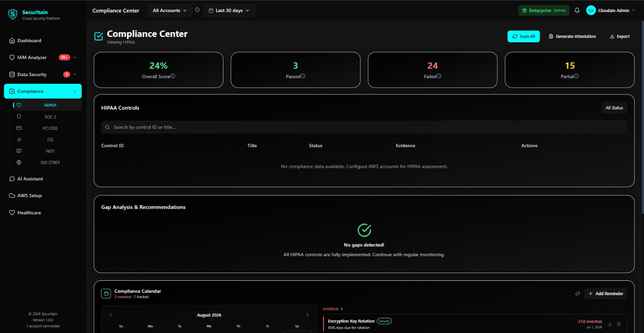Refresh the Compliance Calendar
The image size is (644, 333).
pos(578,294)
